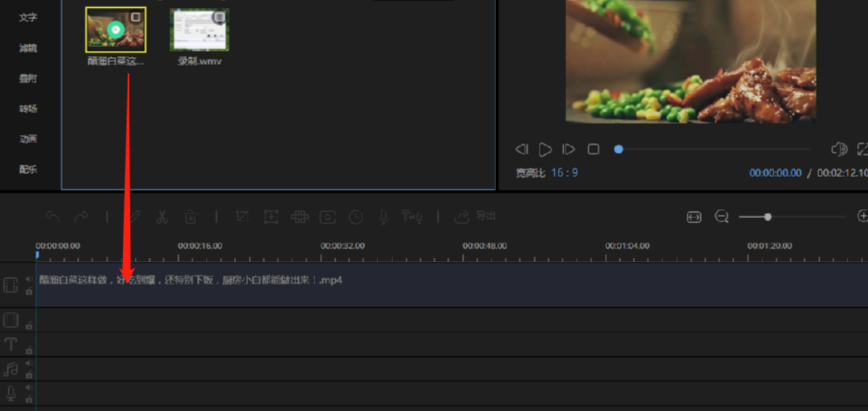Zoom in the timeline with plus icon
The width and height of the screenshot is (868, 411).
(862, 216)
